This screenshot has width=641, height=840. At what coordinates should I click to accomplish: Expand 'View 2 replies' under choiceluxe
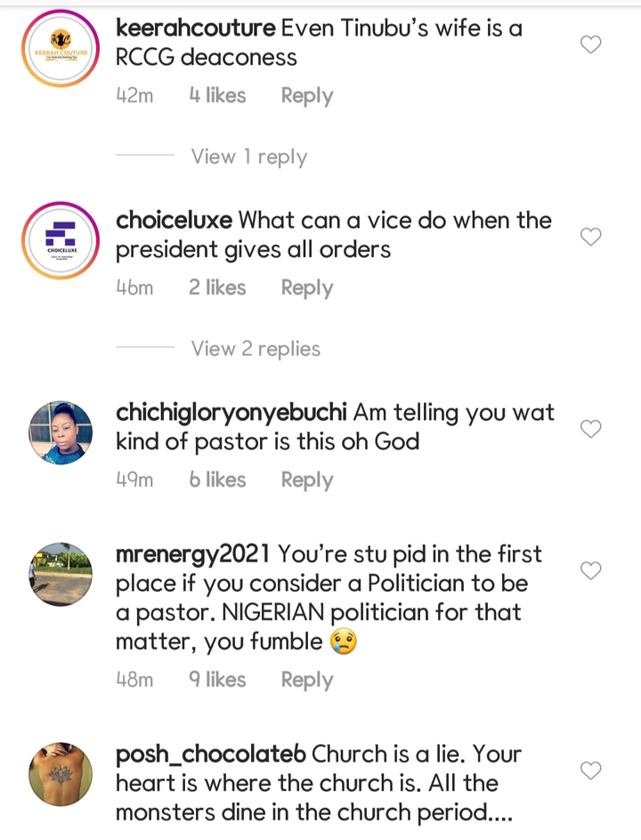pos(256,349)
